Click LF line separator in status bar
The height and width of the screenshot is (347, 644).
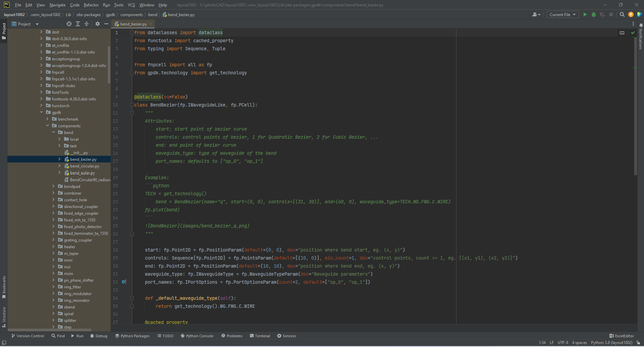(x=552, y=343)
